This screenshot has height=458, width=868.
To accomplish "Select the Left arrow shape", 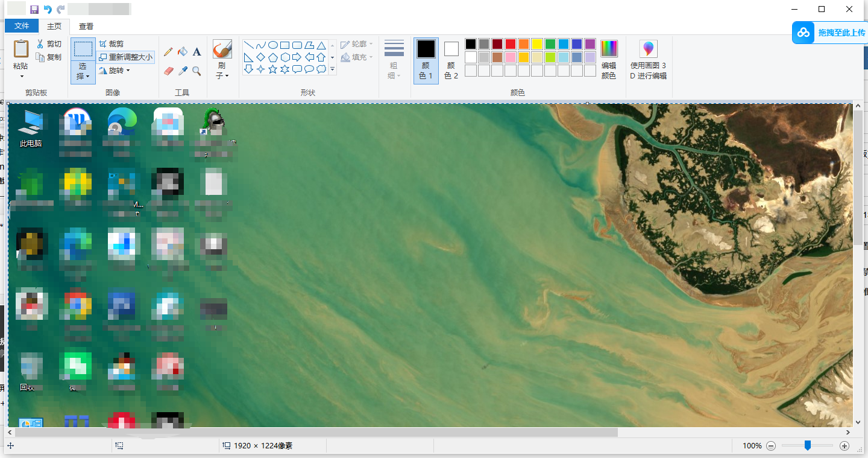I will pyautogui.click(x=309, y=57).
